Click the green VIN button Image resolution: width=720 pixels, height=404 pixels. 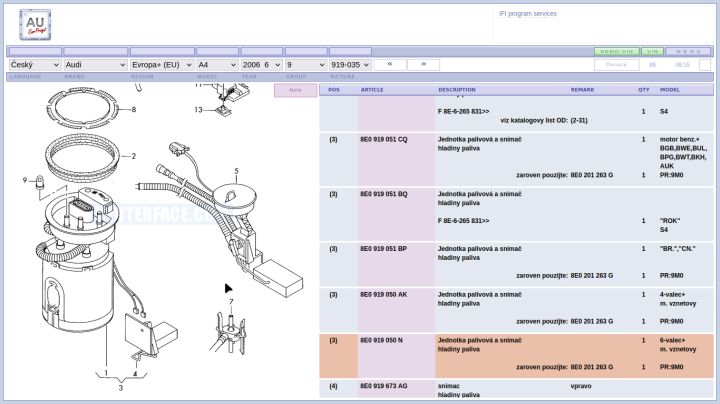[x=652, y=51]
